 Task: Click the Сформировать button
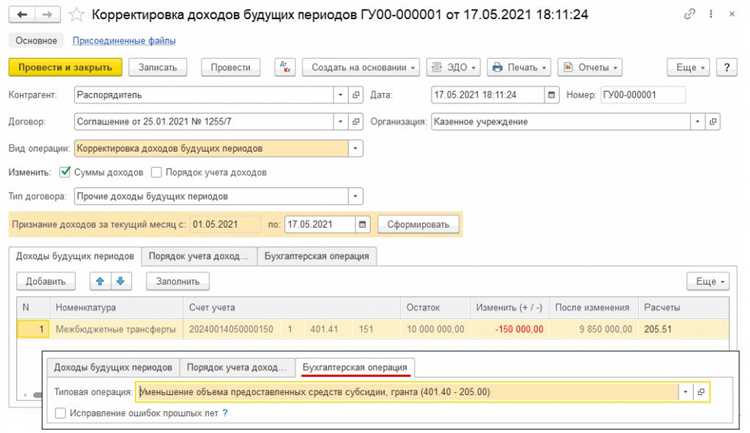point(419,224)
